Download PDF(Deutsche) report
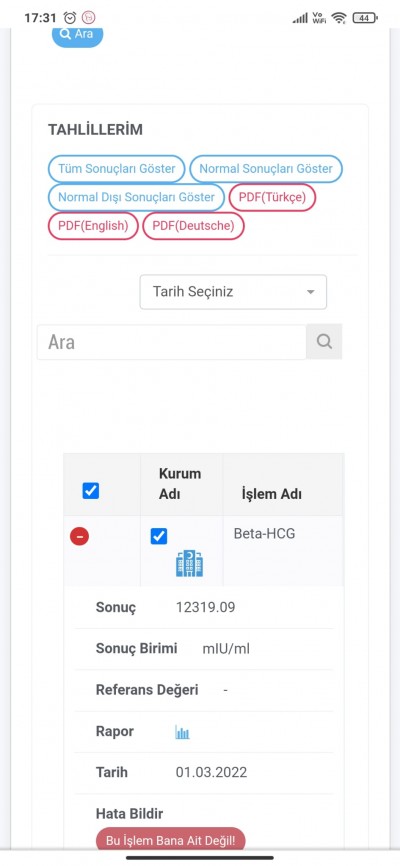This screenshot has width=400, height=866. coord(193,226)
